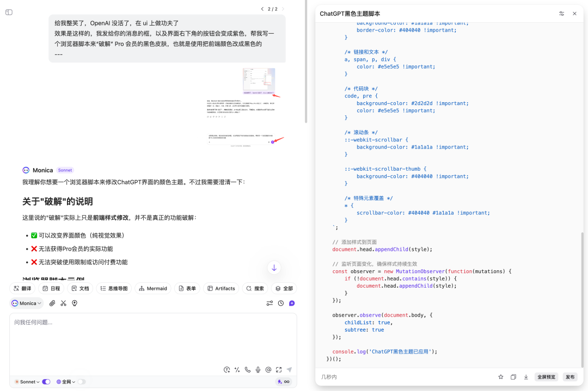Click the chat area vertical scrollbar
This screenshot has height=391, width=588.
point(306,62)
